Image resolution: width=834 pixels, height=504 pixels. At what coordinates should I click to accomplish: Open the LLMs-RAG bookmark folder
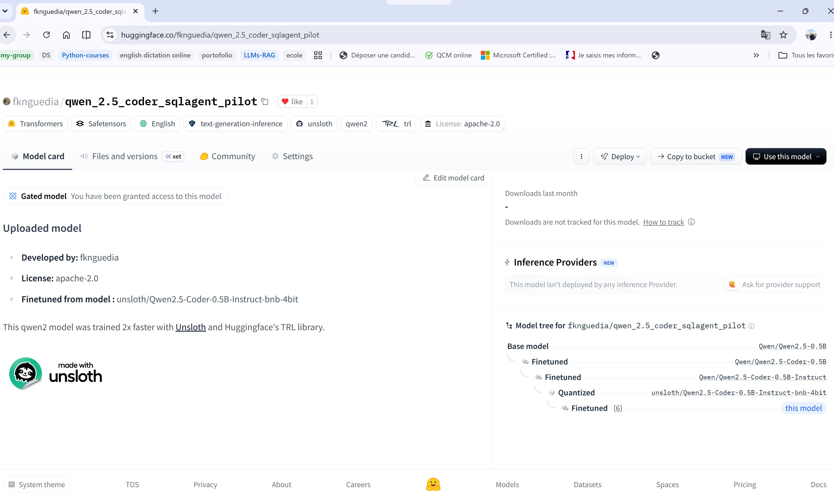click(x=259, y=55)
